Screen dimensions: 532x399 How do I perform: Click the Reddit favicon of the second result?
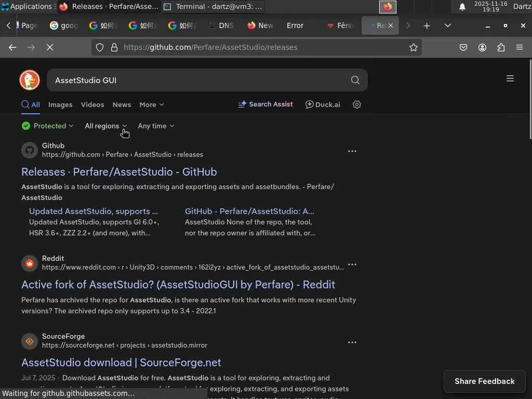(30, 263)
